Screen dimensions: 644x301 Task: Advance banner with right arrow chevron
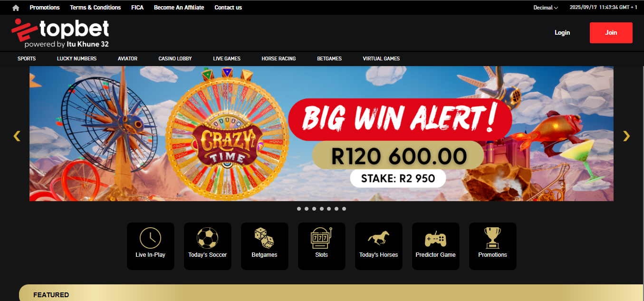(626, 136)
